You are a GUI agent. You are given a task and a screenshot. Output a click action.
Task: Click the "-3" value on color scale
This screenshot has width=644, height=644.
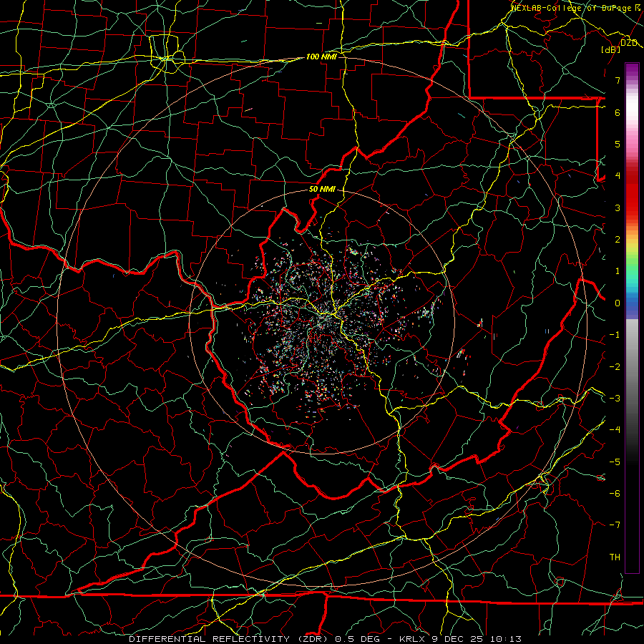pyautogui.click(x=615, y=399)
